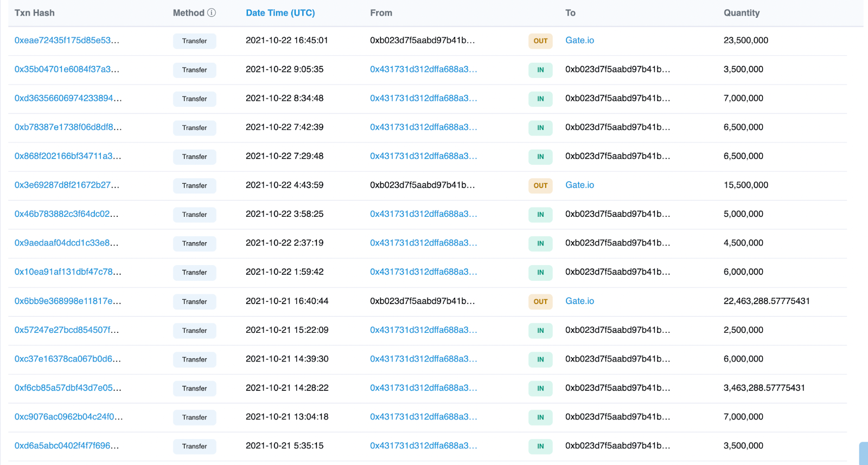868x465 pixels.
Task: Click the OUT badge at 2021-10-21 16:40:44
Action: (540, 301)
